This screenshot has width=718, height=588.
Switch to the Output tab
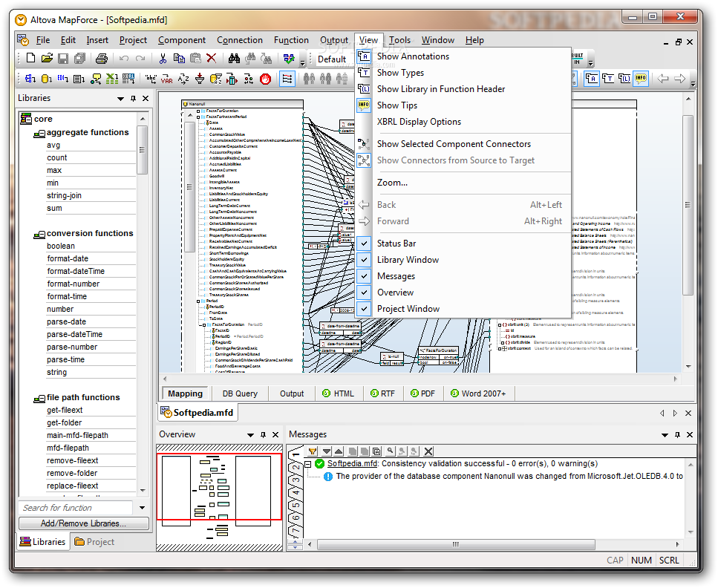coord(292,393)
